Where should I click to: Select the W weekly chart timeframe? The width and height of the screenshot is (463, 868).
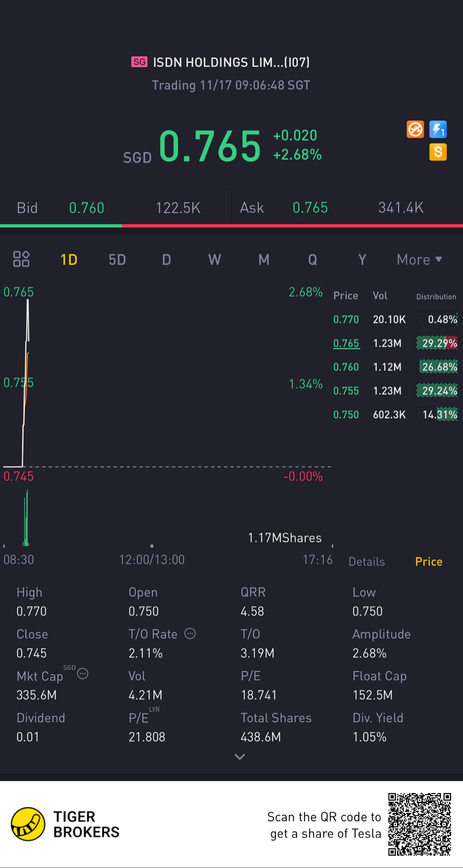214,260
